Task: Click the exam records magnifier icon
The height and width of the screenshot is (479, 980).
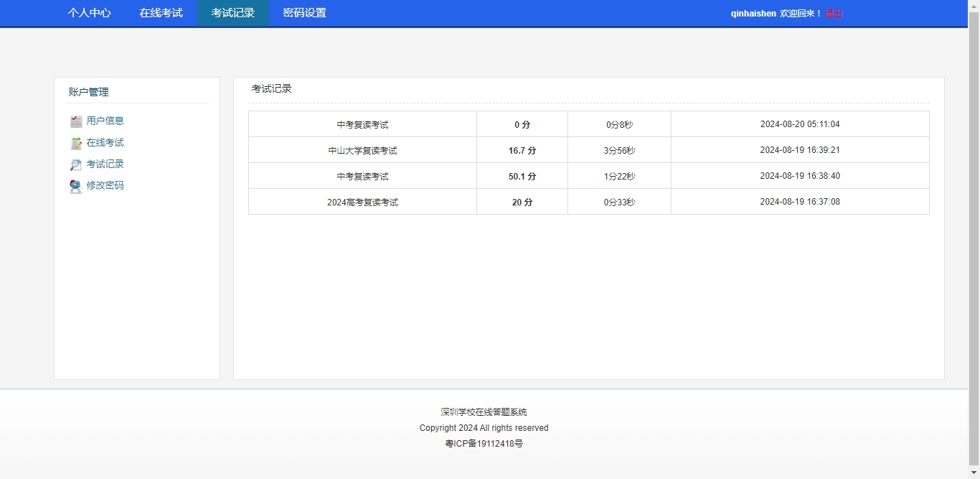Action: click(76, 164)
